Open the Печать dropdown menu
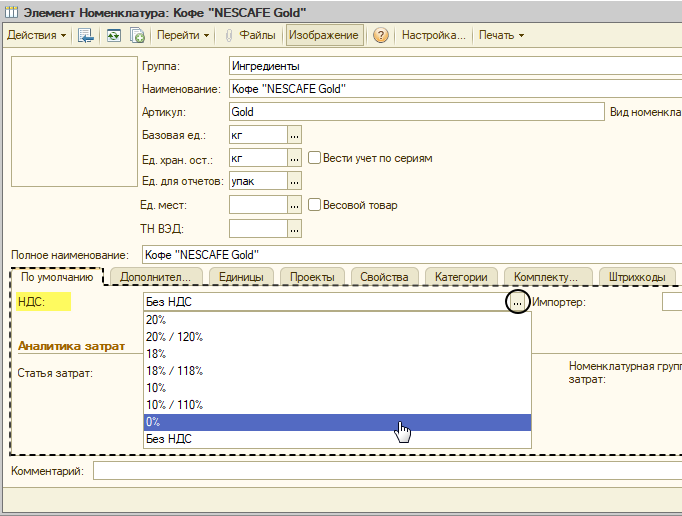682x516 pixels. [x=501, y=35]
